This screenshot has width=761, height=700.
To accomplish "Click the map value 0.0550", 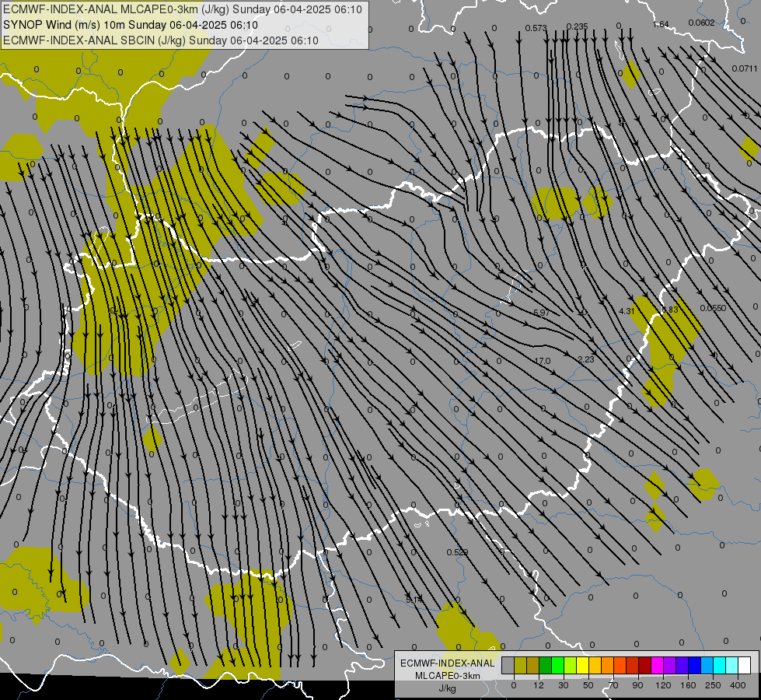I will (x=713, y=308).
